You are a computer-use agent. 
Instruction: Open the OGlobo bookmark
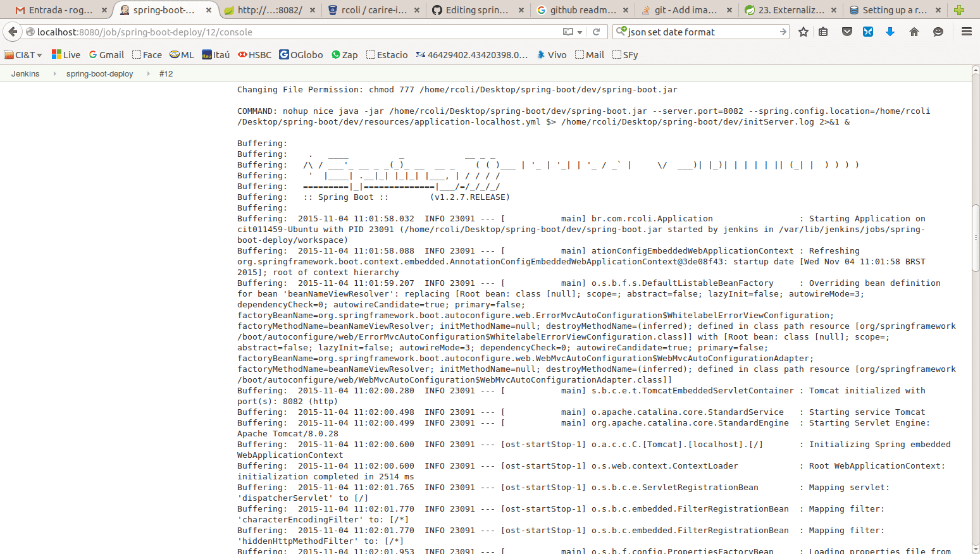point(301,55)
